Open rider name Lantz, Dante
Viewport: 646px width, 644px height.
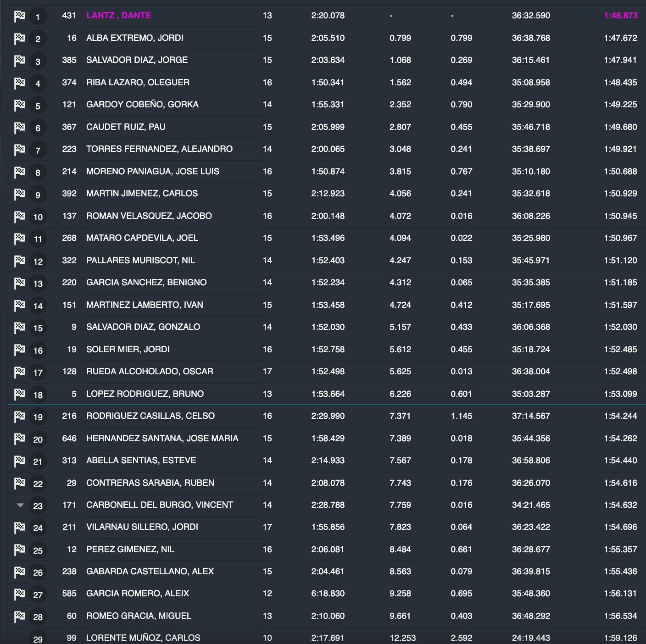(x=118, y=16)
